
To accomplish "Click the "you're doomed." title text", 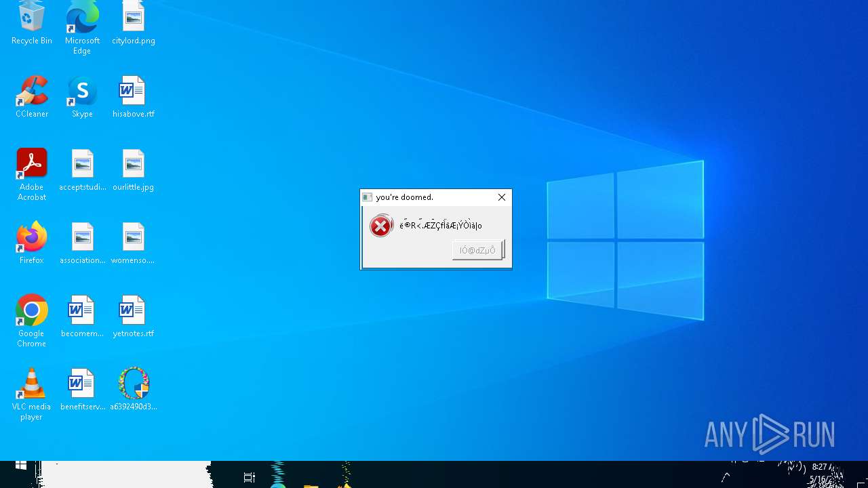I will click(x=405, y=197).
